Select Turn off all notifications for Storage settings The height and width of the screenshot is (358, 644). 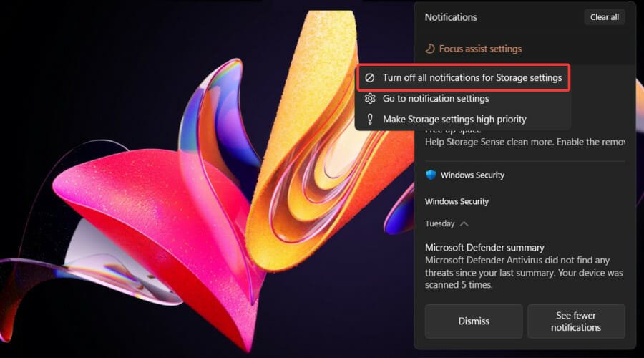tap(472, 77)
